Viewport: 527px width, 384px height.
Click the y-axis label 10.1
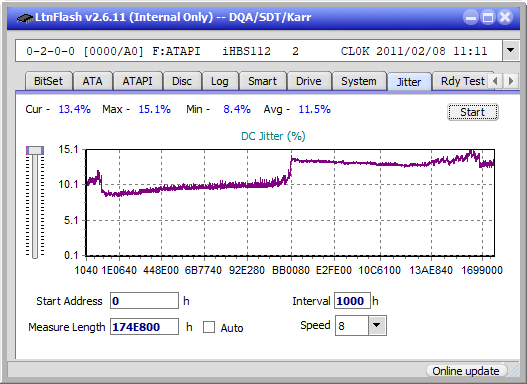click(68, 184)
